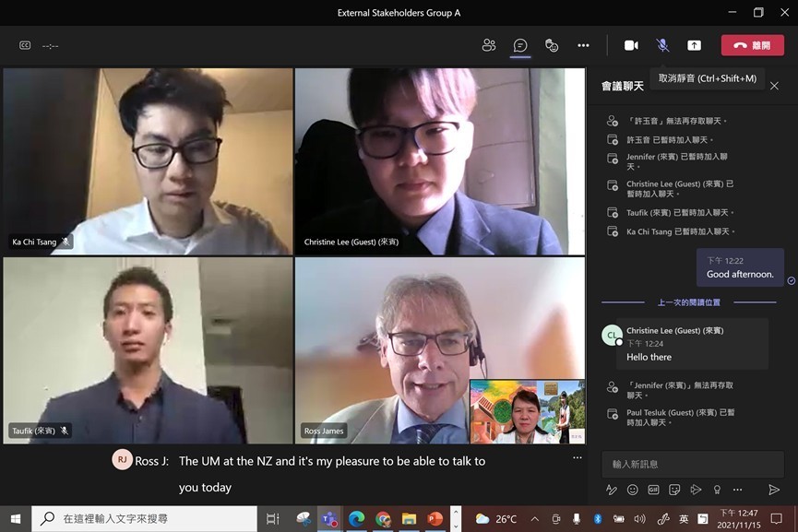Click the 輸入新訊息 message input box
This screenshot has height=532, width=798.
692,464
